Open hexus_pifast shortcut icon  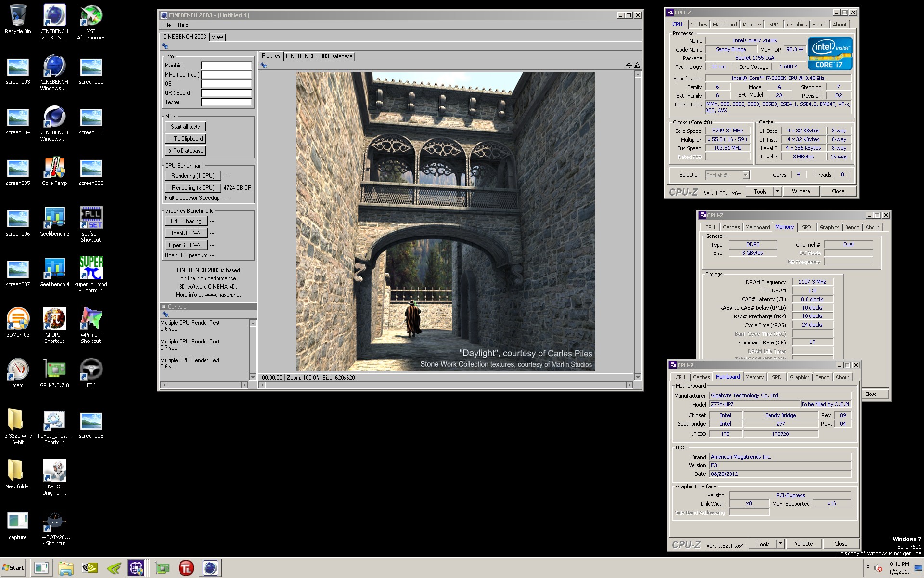pyautogui.click(x=54, y=427)
